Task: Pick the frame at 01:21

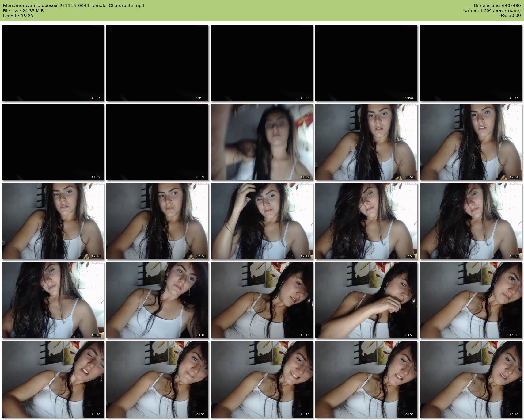Action: 157,142
